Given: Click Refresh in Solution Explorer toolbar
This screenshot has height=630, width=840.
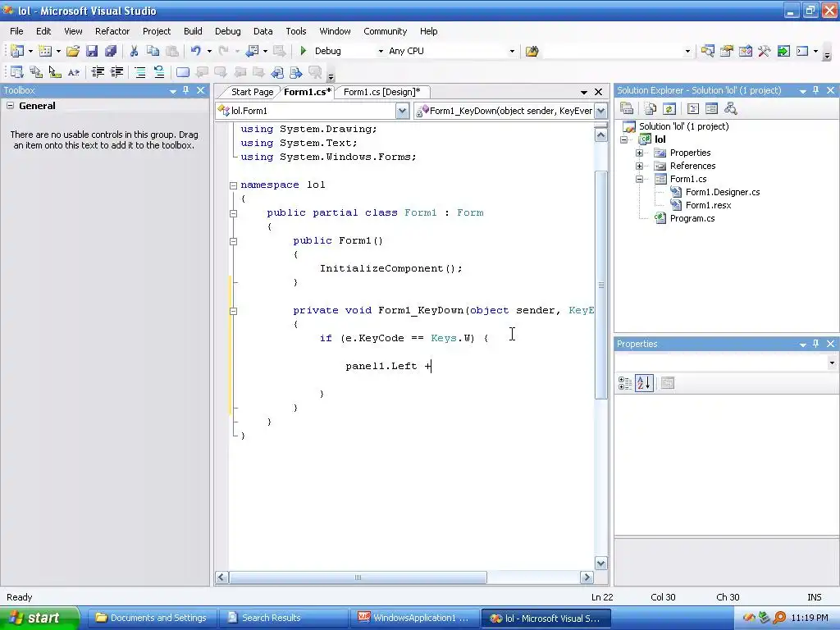Looking at the screenshot, I should [x=669, y=109].
